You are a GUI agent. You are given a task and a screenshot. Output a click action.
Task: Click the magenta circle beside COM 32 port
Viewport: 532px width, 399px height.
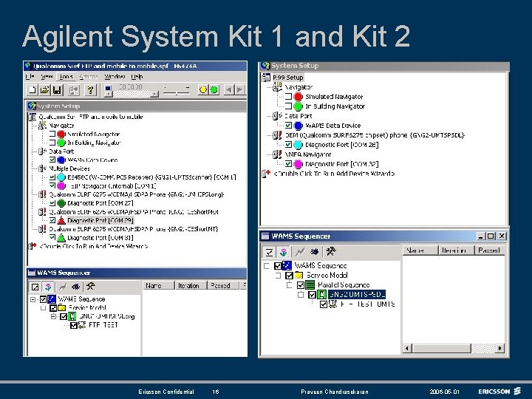[x=298, y=164]
